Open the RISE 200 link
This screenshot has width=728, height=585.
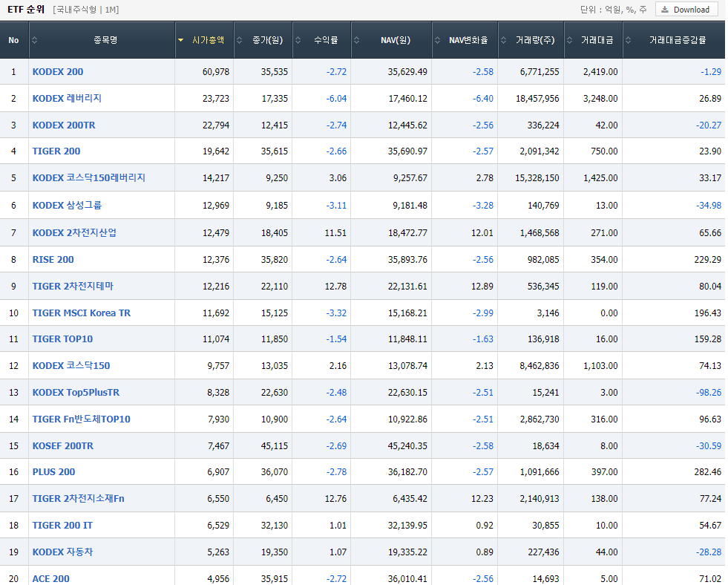click(53, 260)
